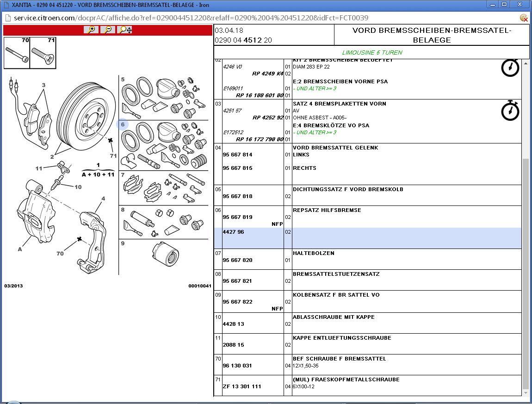Click the diagram number 00010041
This screenshot has height=404, width=532.
point(200,286)
